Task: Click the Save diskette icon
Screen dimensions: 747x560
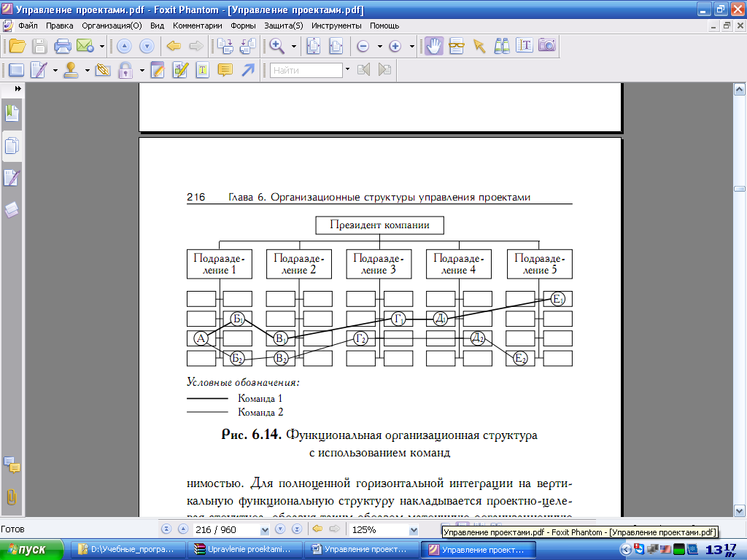Action: pos(39,46)
